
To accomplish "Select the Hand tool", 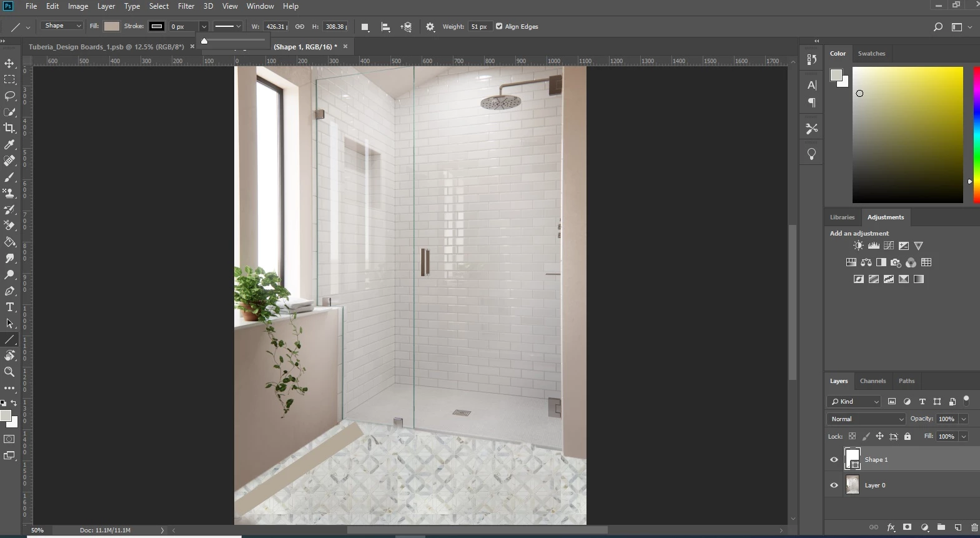I will 9,356.
